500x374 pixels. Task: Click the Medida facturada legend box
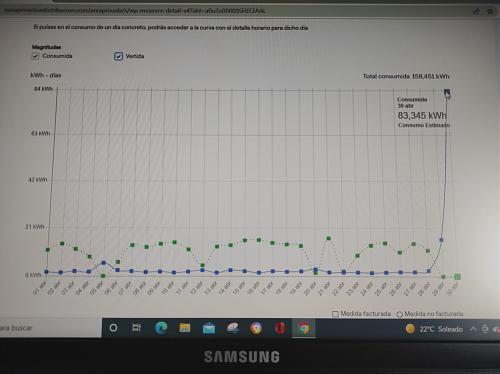(x=335, y=314)
